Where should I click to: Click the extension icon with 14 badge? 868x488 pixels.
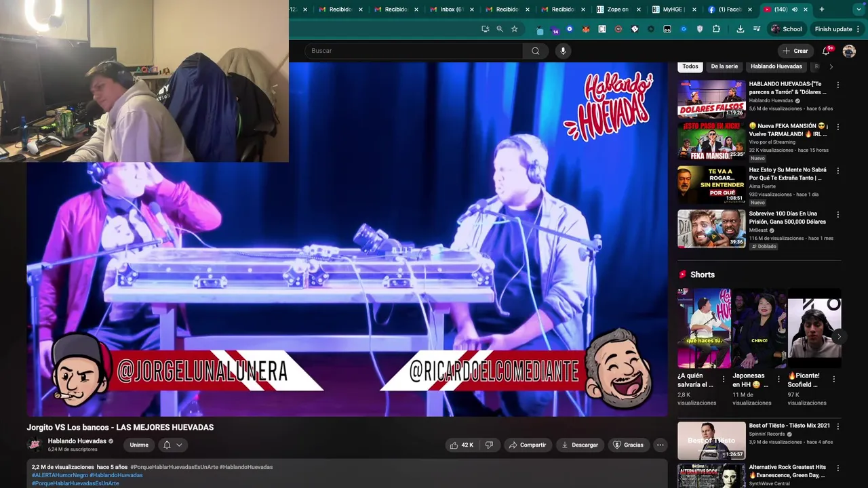click(x=554, y=30)
